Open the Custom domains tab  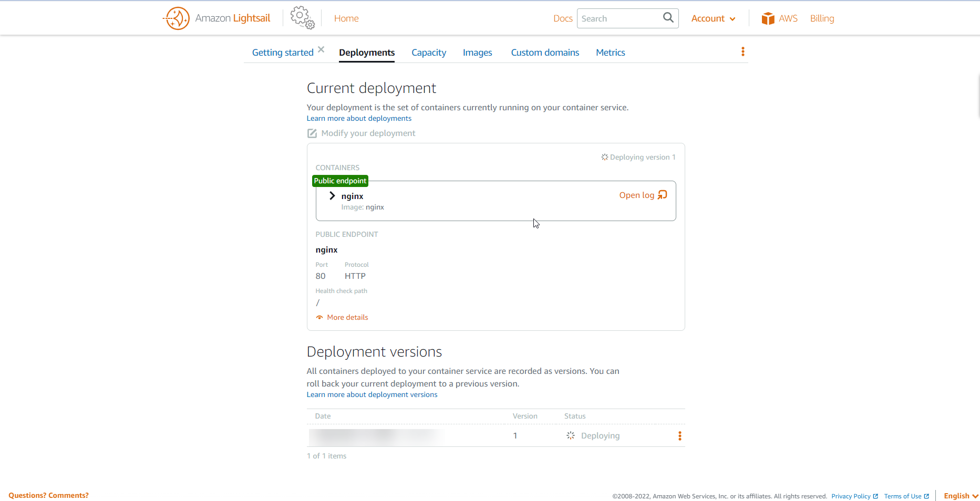pyautogui.click(x=545, y=53)
